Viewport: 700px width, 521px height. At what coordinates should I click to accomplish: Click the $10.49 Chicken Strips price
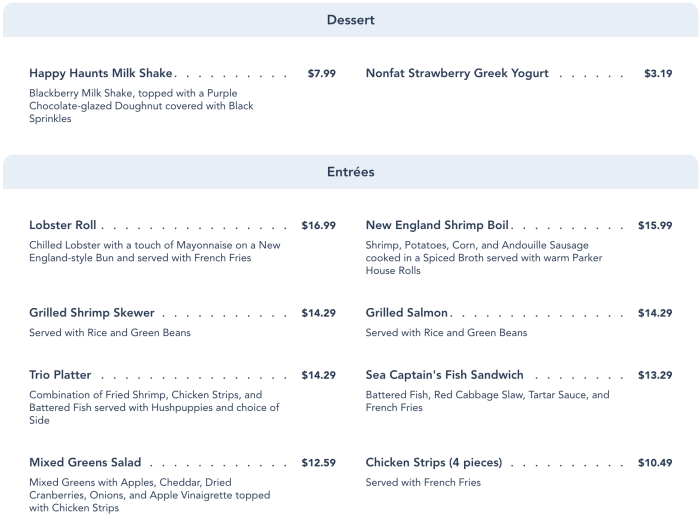pyautogui.click(x=655, y=463)
